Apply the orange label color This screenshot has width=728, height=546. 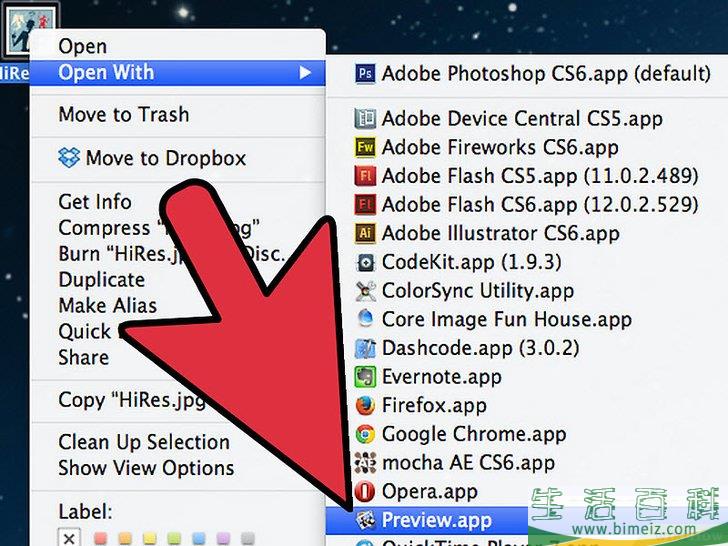(x=125, y=539)
